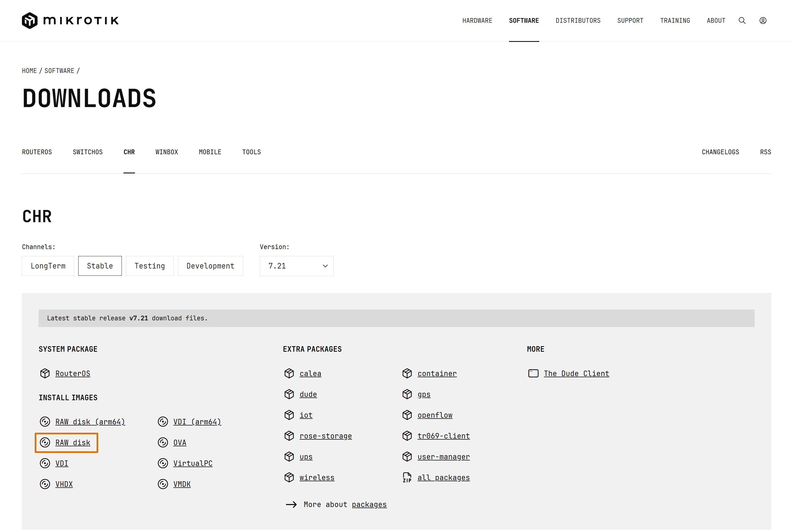Click the window icon beside The Dude Client
This screenshot has height=532, width=791.
[533, 373]
